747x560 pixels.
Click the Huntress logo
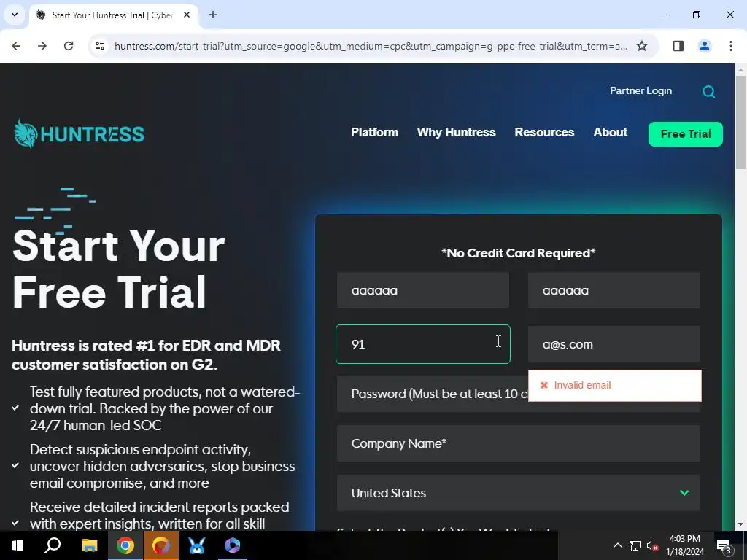tap(79, 134)
